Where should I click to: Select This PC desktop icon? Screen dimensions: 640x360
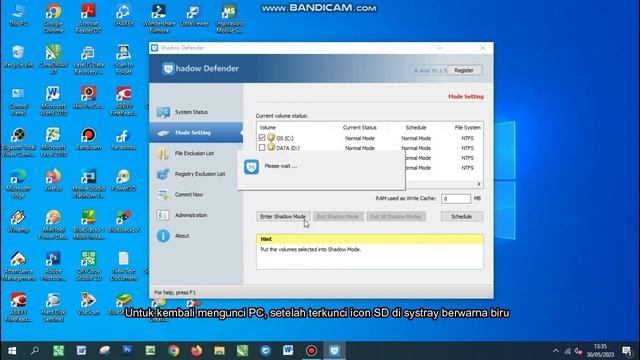point(18,15)
